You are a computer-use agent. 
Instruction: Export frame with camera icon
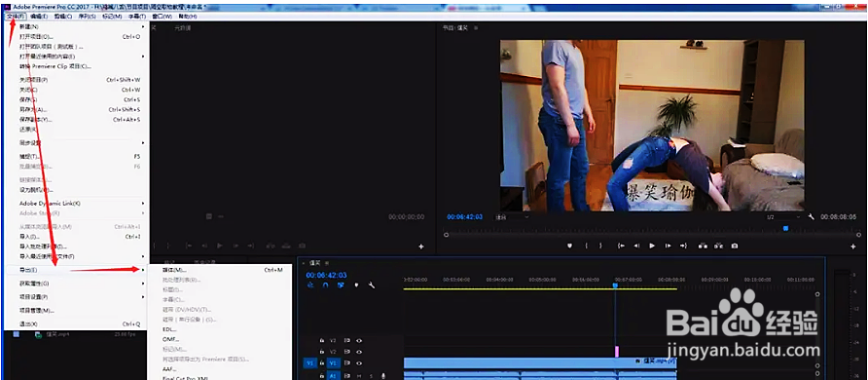coord(734,246)
